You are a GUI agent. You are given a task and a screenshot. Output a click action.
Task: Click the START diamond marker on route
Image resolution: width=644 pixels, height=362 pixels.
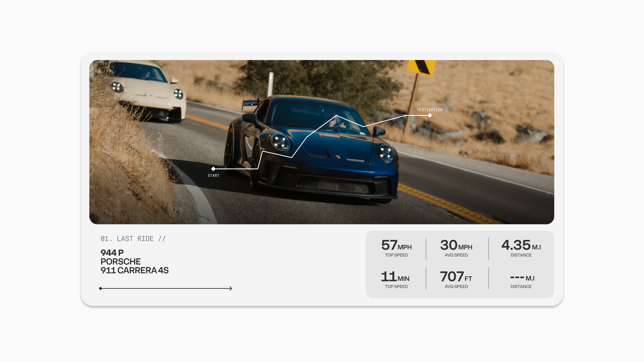tap(213, 169)
